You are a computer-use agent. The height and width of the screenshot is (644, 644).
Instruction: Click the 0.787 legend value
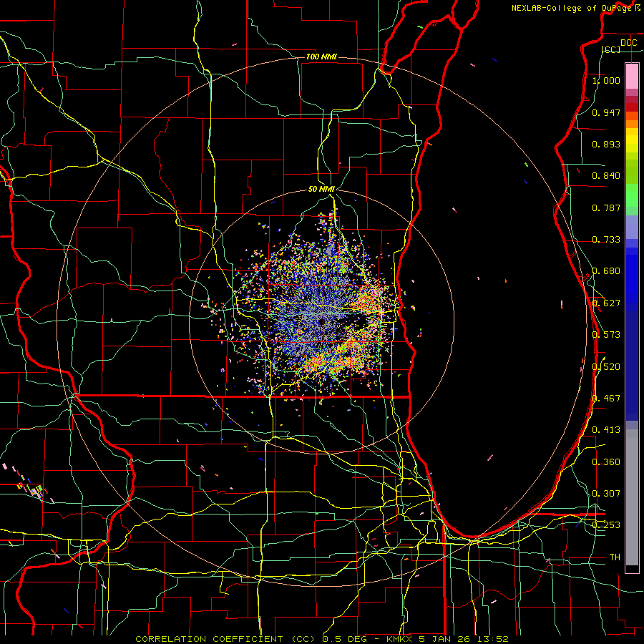pos(606,208)
